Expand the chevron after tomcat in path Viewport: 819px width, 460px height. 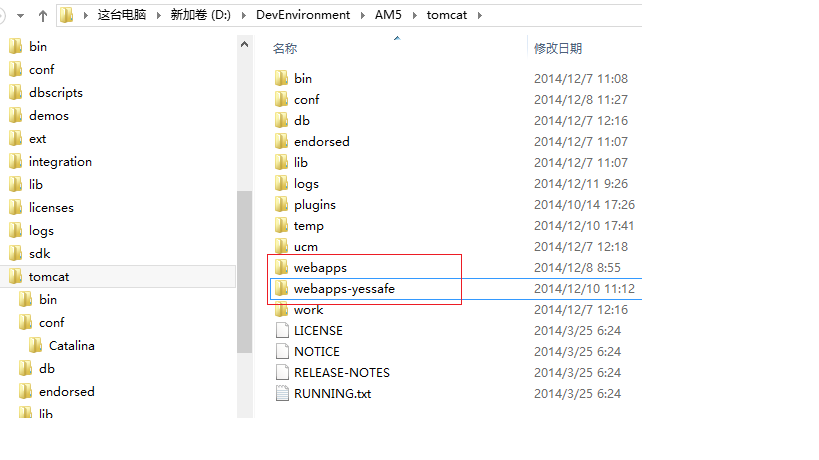click(479, 15)
